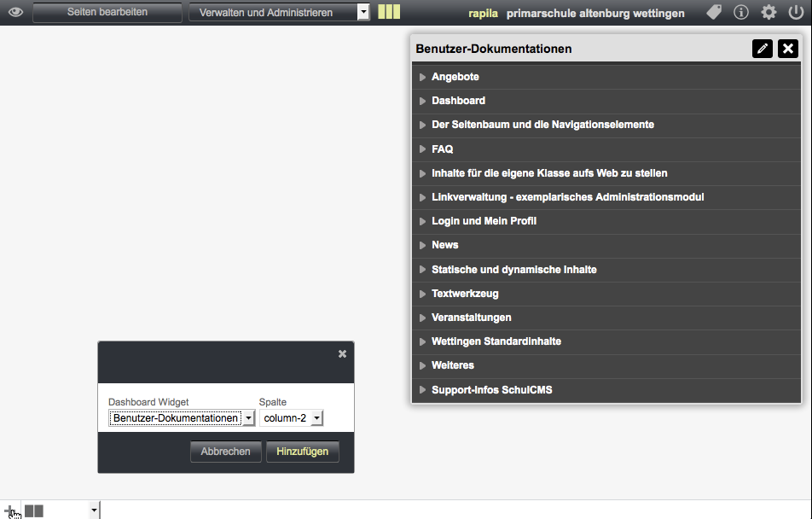Expand the Weiteres triangle
The height and width of the screenshot is (519, 812).
click(x=422, y=365)
